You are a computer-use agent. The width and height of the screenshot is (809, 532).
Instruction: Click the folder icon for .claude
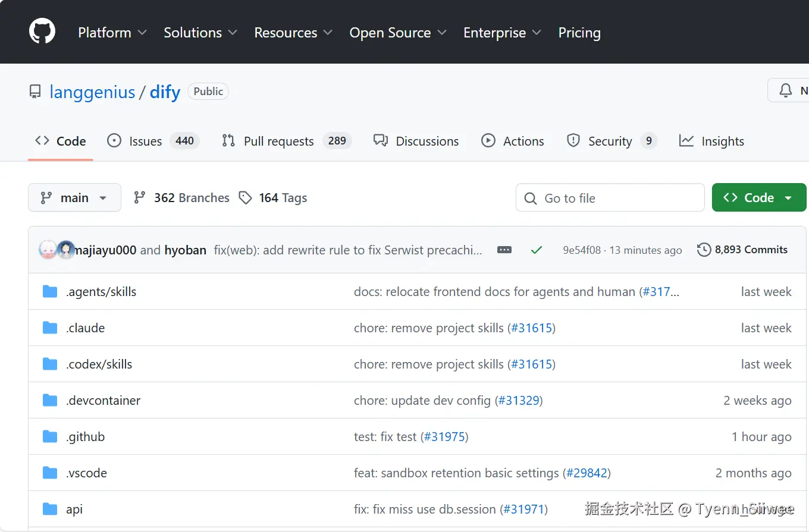coord(50,328)
